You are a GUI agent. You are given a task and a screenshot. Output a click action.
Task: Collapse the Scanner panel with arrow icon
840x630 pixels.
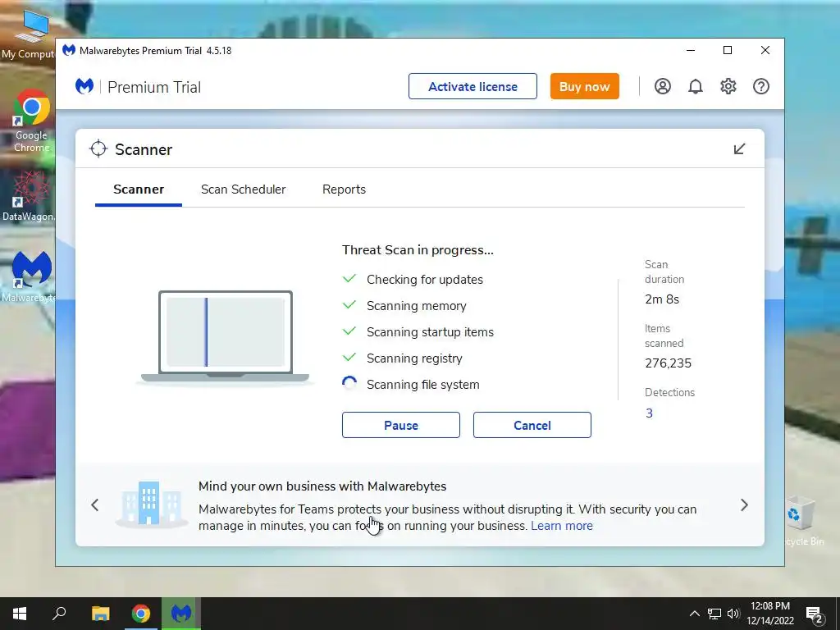pyautogui.click(x=739, y=148)
